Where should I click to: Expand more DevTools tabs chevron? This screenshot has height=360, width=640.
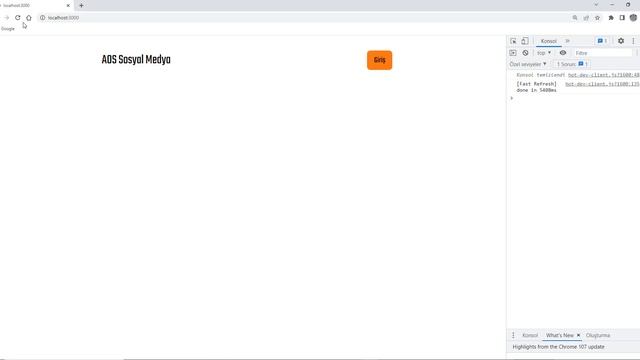pyautogui.click(x=567, y=41)
